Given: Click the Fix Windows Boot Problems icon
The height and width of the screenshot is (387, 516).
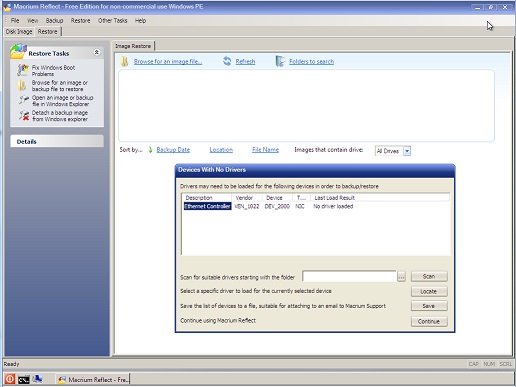Looking at the screenshot, I should [23, 70].
